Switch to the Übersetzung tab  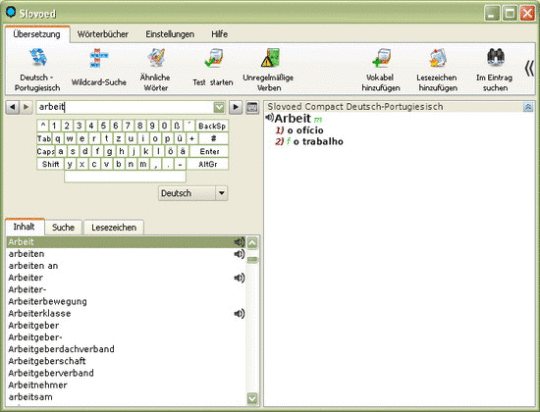(x=37, y=34)
